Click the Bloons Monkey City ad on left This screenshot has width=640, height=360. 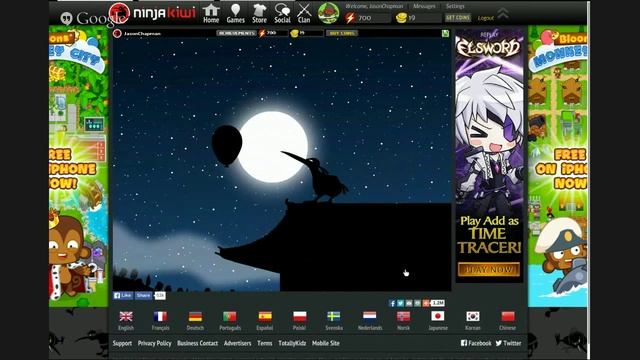pos(78,166)
